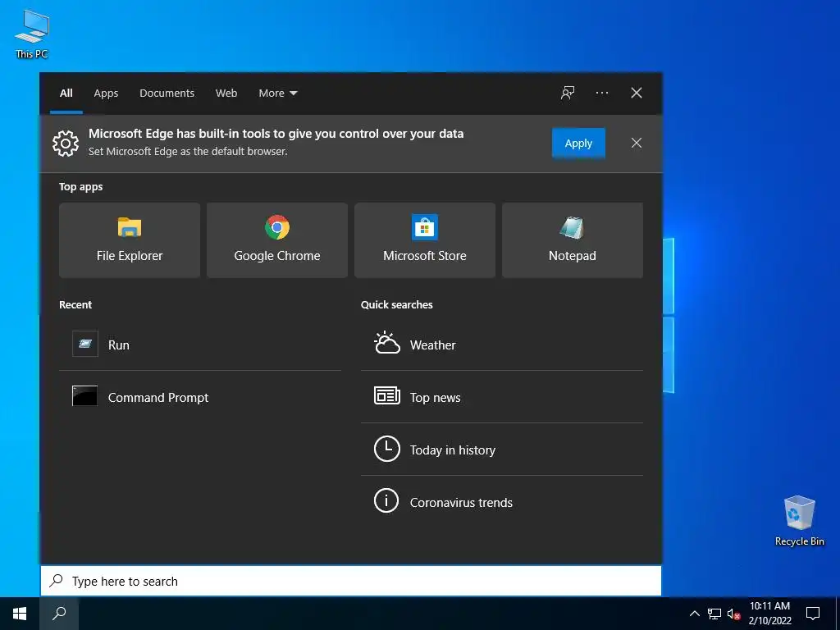
Task: Select Today in history quick search
Action: (x=501, y=450)
